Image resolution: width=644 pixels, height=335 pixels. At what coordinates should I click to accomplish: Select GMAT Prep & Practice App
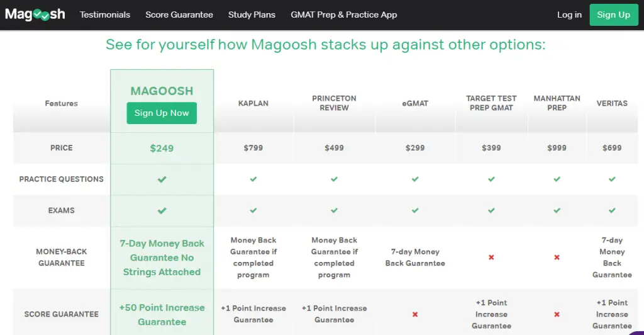[x=344, y=14]
